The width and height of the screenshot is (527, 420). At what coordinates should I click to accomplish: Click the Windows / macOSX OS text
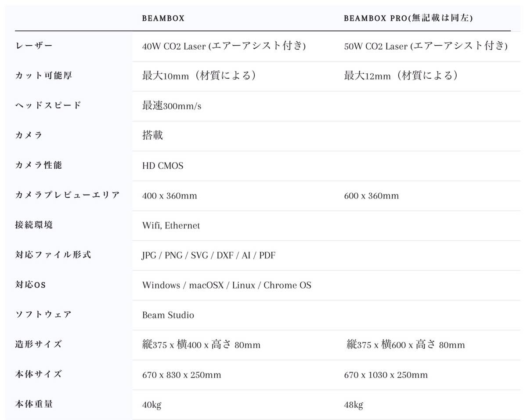(227, 286)
